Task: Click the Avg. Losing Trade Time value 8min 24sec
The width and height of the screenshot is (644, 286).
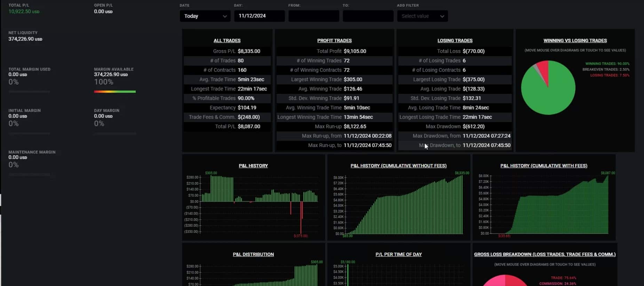Action: point(476,108)
